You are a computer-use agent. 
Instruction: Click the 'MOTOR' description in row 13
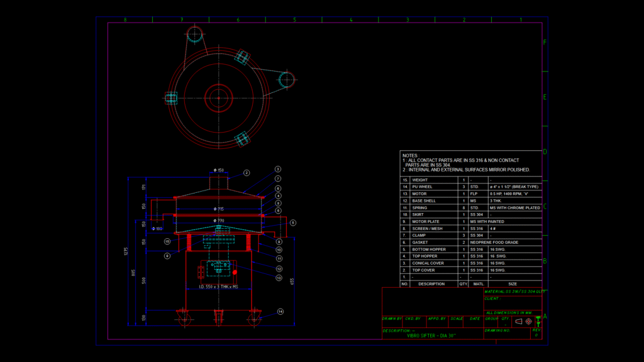419,194
